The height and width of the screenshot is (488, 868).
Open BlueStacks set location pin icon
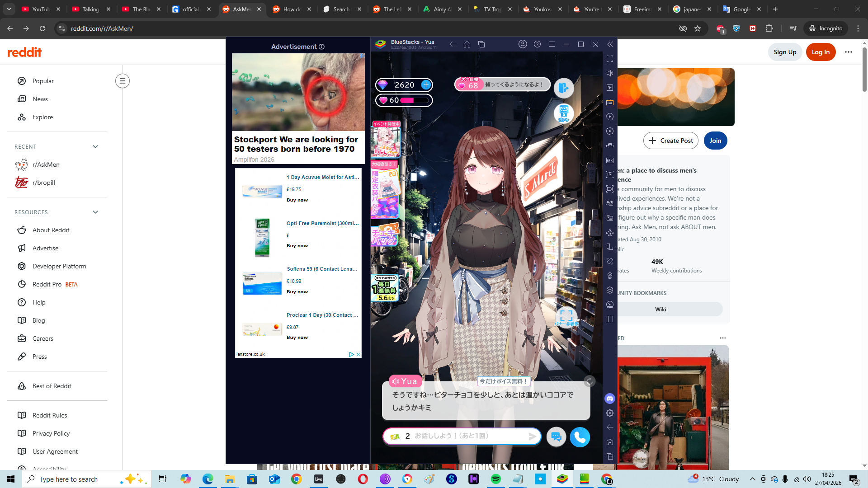[610, 276]
